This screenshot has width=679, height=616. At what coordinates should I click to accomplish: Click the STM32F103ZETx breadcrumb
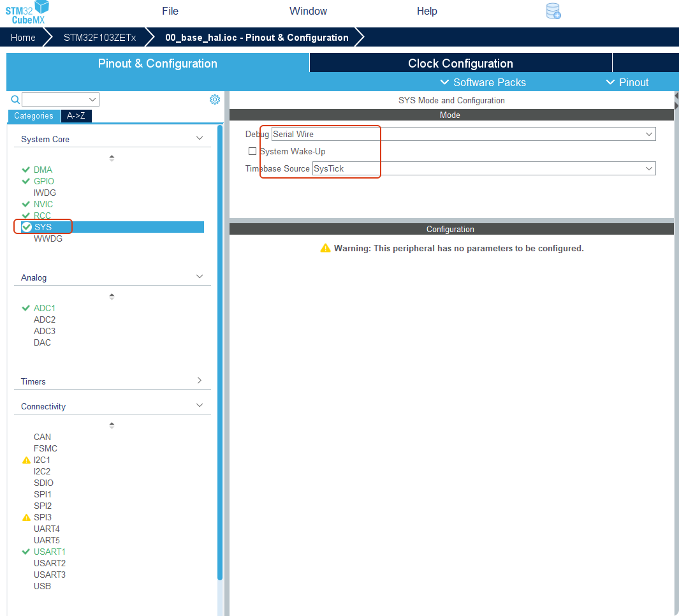click(x=100, y=38)
